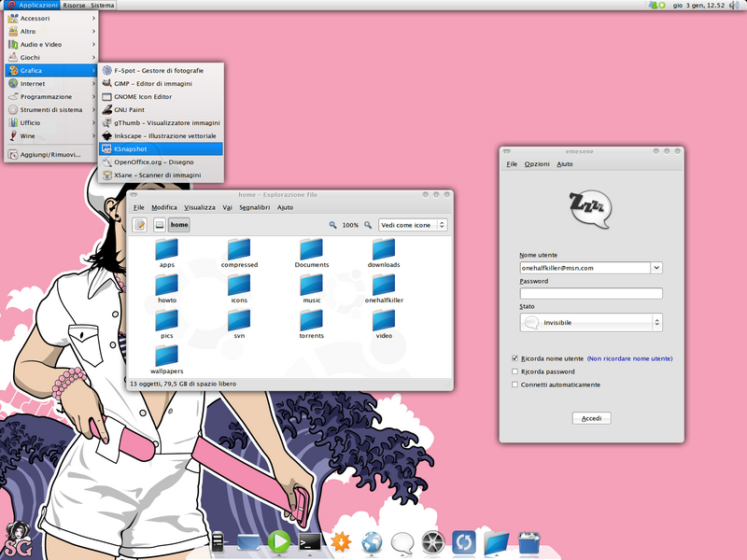The width and height of the screenshot is (747, 560).
Task: Click the Password input field
Action: click(x=591, y=293)
